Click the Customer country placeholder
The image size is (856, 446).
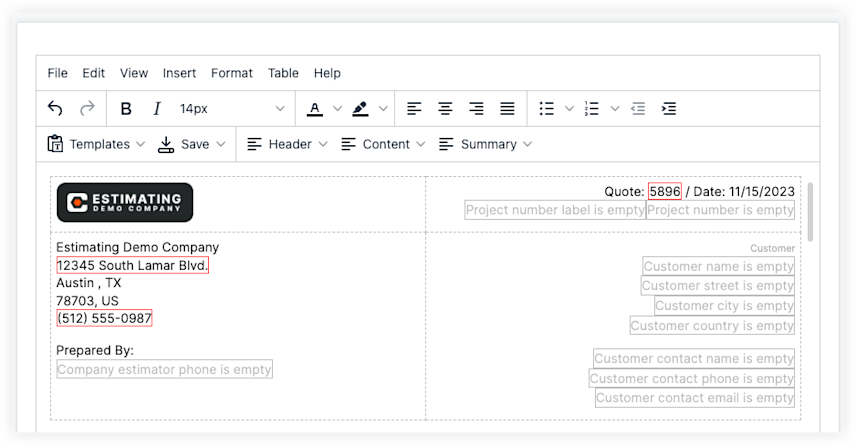tap(712, 326)
